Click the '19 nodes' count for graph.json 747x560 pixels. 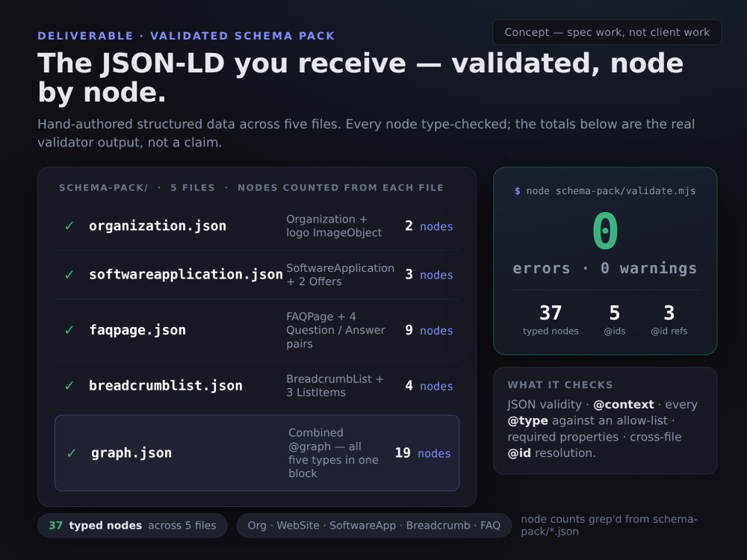coord(423,453)
